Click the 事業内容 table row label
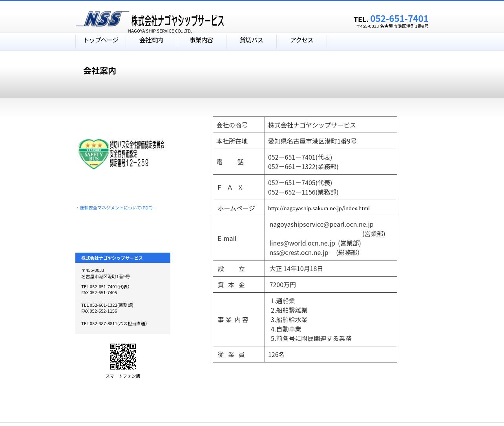Viewport: 504px width, 426px height. tap(233, 320)
